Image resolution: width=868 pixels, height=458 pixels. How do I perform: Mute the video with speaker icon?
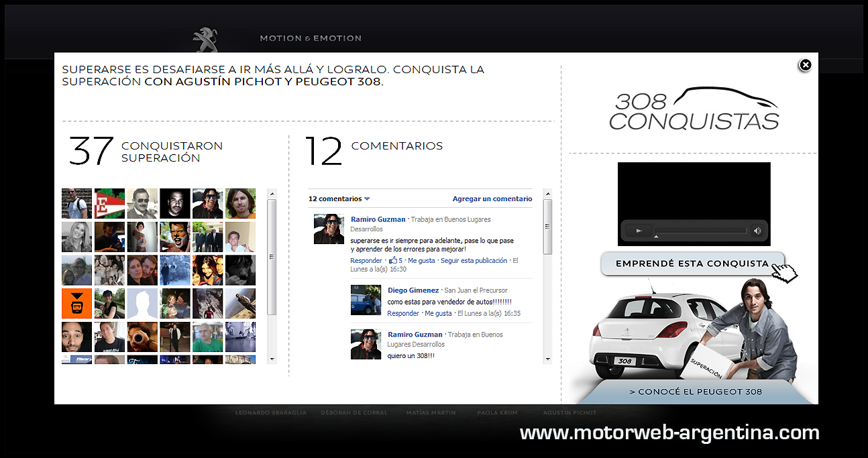pyautogui.click(x=757, y=231)
